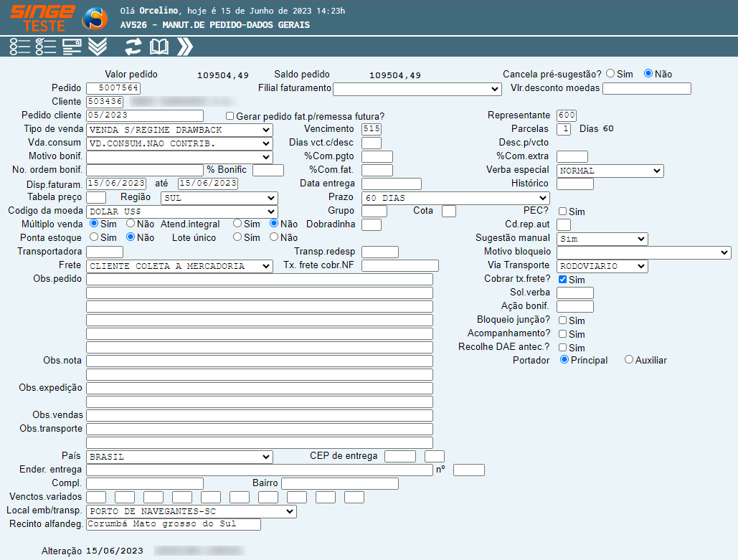
Task: Click the Representante field
Action: click(x=566, y=115)
